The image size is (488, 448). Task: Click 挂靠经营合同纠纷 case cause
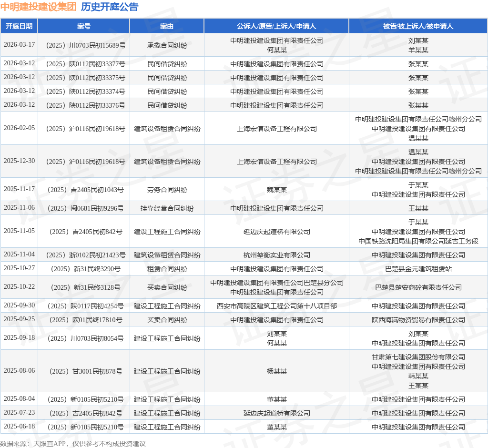pos(167,208)
